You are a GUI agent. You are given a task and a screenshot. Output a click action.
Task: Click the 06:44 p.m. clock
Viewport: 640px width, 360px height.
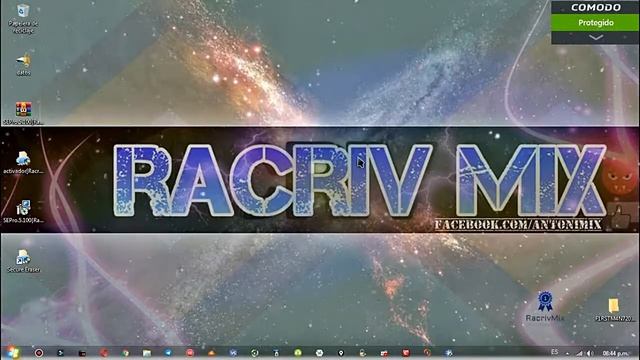[616, 353]
